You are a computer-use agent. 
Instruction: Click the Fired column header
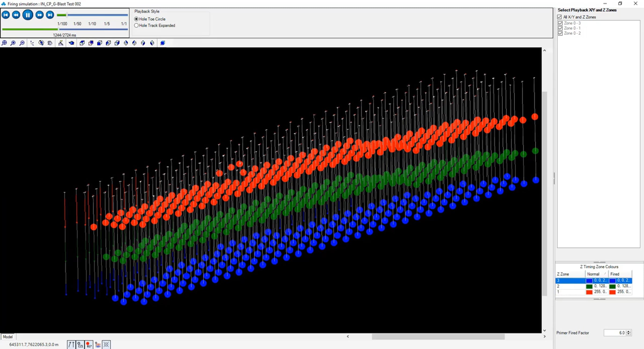[620, 274]
